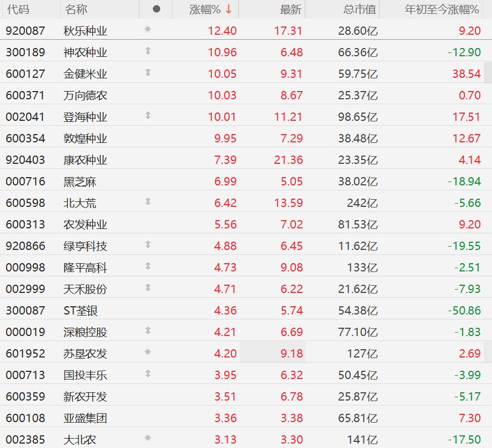Click the arrow marker icon in 隆平高科 row
This screenshot has width=492, height=448.
pyautogui.click(x=148, y=266)
